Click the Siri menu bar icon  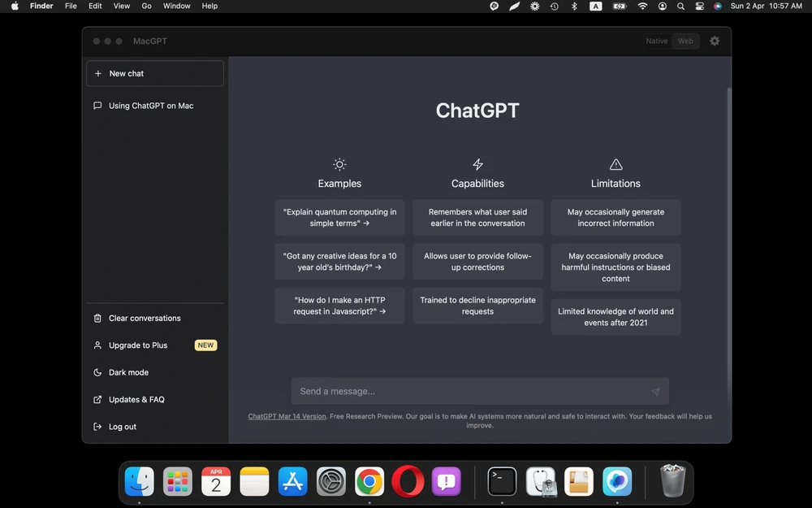718,7
